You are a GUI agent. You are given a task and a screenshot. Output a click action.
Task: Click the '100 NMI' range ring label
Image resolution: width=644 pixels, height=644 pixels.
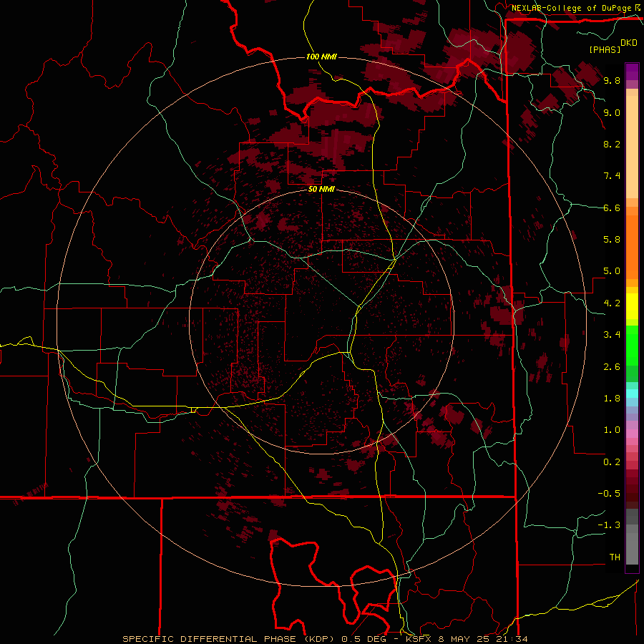[321, 57]
